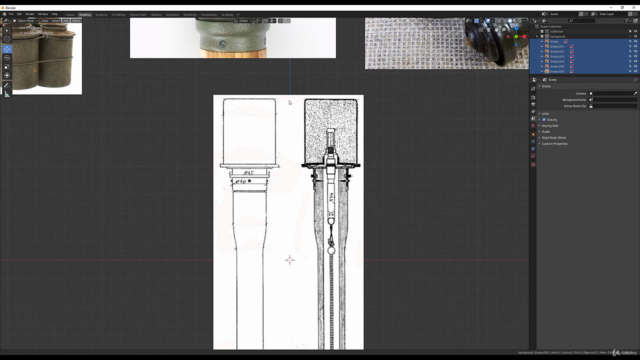Select the Measure ruler tool
This screenshot has width=640, height=360.
click(x=7, y=94)
